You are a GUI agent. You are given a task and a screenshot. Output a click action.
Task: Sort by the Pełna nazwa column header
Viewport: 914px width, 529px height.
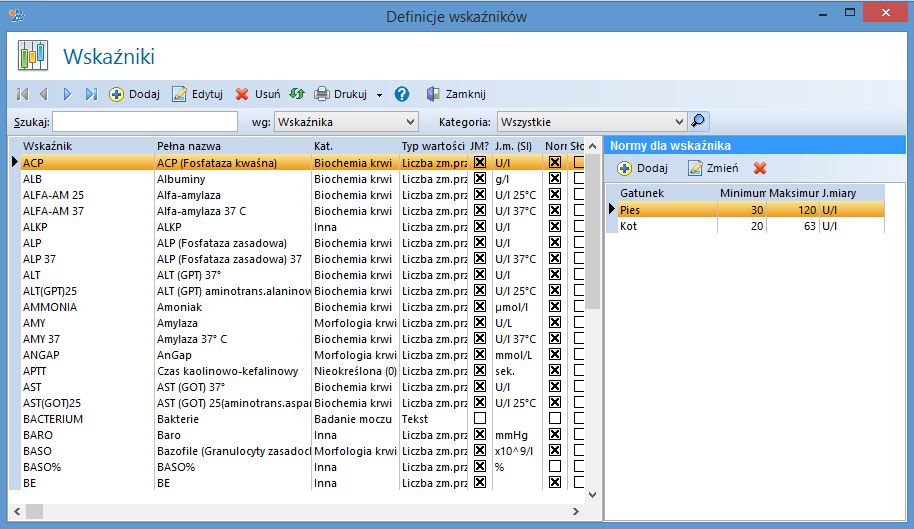click(233, 146)
